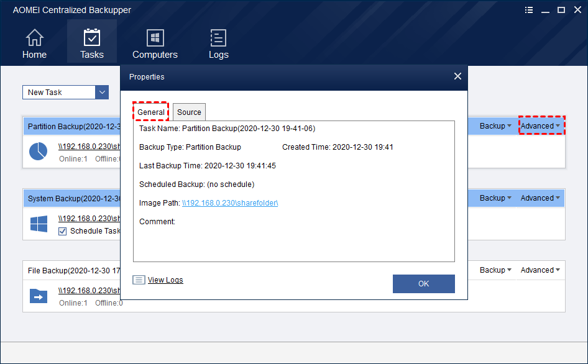Image resolution: width=588 pixels, height=364 pixels.
Task: Click the File Backup folder arrow icon
Action: [39, 296]
